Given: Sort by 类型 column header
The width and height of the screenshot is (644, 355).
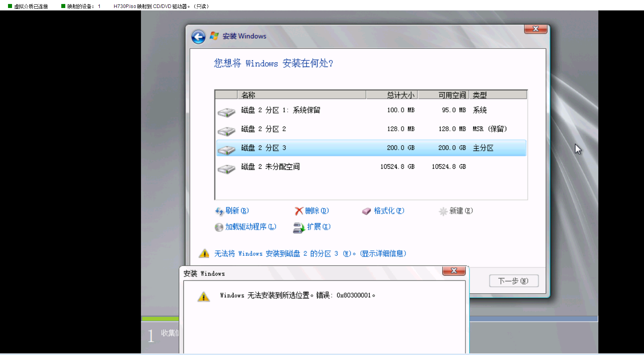Looking at the screenshot, I should pyautogui.click(x=498, y=95).
